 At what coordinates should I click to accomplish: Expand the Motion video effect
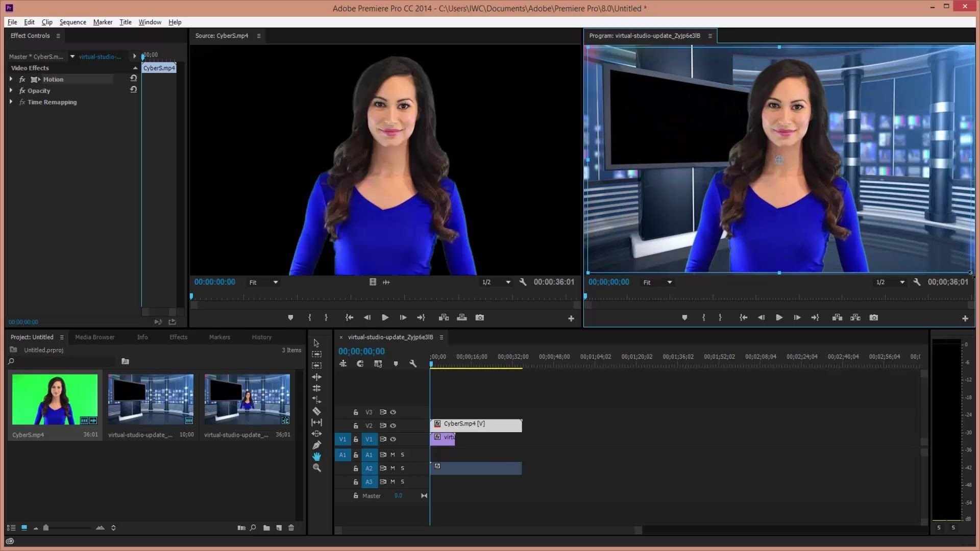[x=11, y=79]
